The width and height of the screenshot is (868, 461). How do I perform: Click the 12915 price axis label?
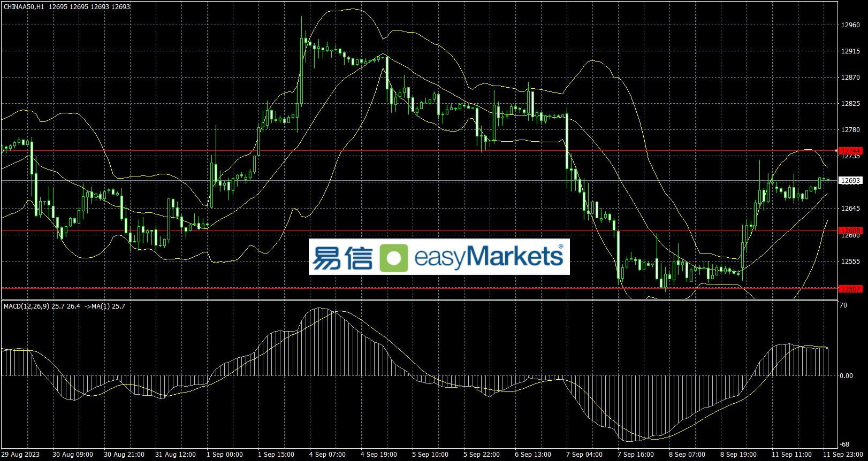pos(850,51)
